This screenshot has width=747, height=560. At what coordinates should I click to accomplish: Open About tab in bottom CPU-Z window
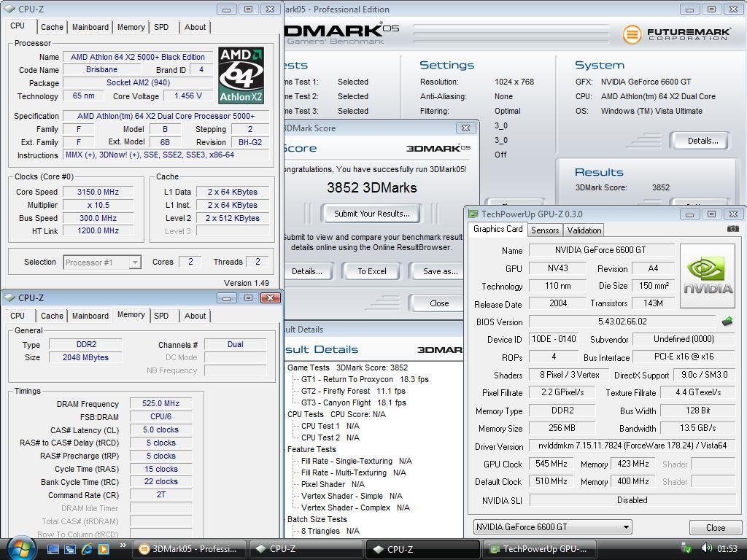pos(196,316)
